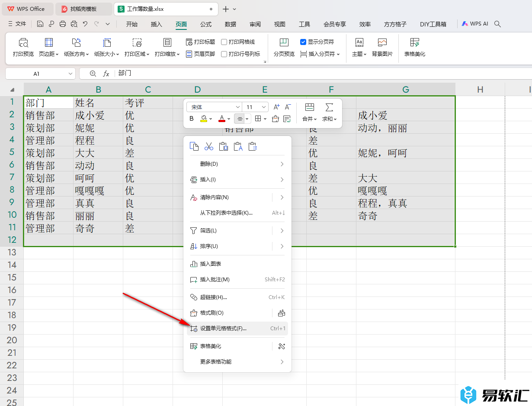Click the Cut scissors icon in context menu

click(x=209, y=146)
